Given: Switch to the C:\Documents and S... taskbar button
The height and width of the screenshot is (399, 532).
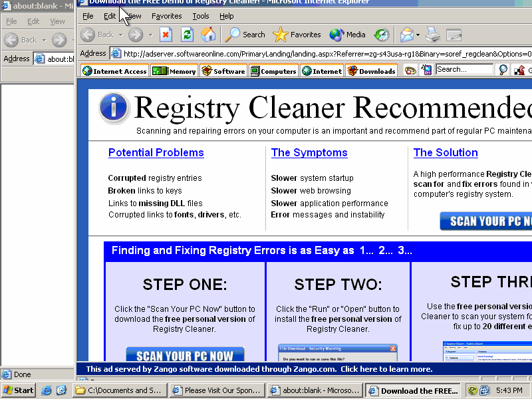Looking at the screenshot, I should (x=120, y=390).
